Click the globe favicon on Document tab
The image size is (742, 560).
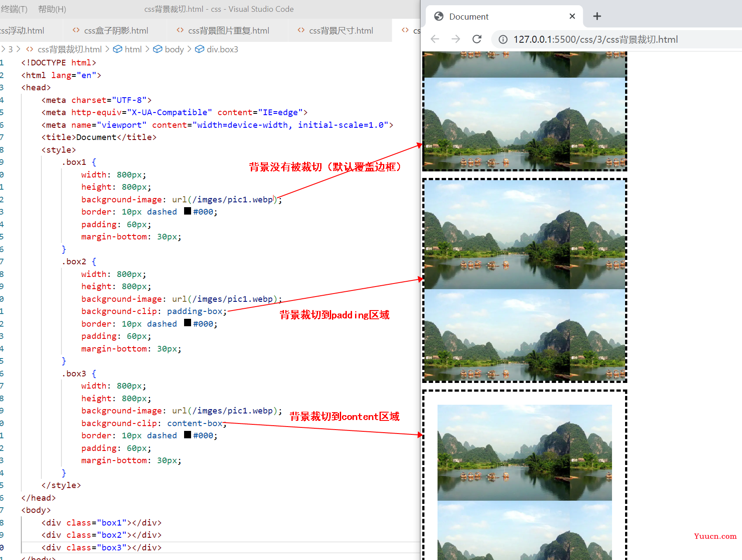click(439, 16)
